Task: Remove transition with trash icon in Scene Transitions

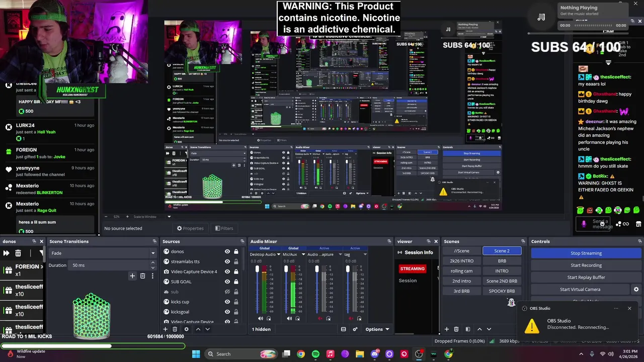Action: [x=142, y=276]
